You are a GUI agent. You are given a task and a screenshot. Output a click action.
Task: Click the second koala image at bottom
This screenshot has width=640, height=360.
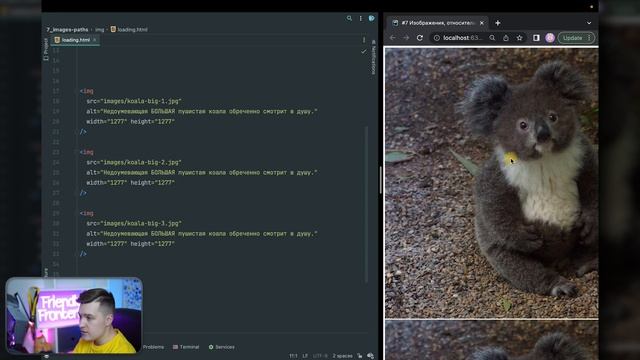[x=491, y=340]
